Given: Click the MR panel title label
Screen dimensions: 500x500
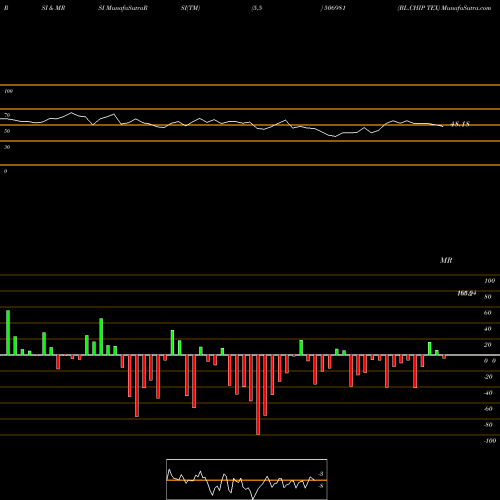Looking at the screenshot, I should tap(446, 260).
